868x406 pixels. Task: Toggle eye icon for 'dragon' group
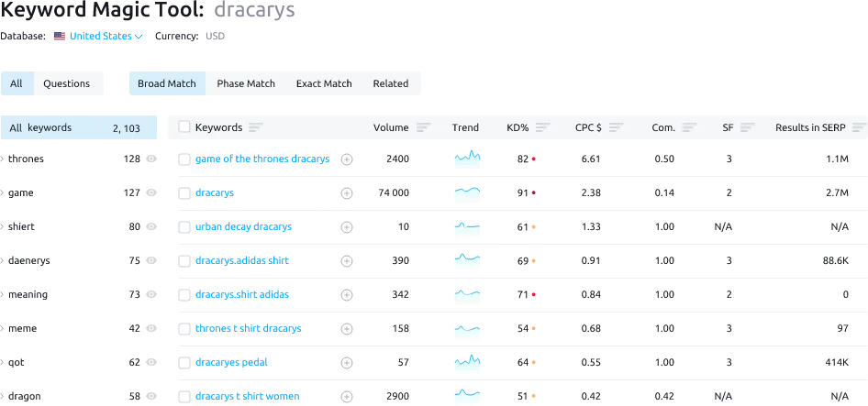tap(151, 396)
